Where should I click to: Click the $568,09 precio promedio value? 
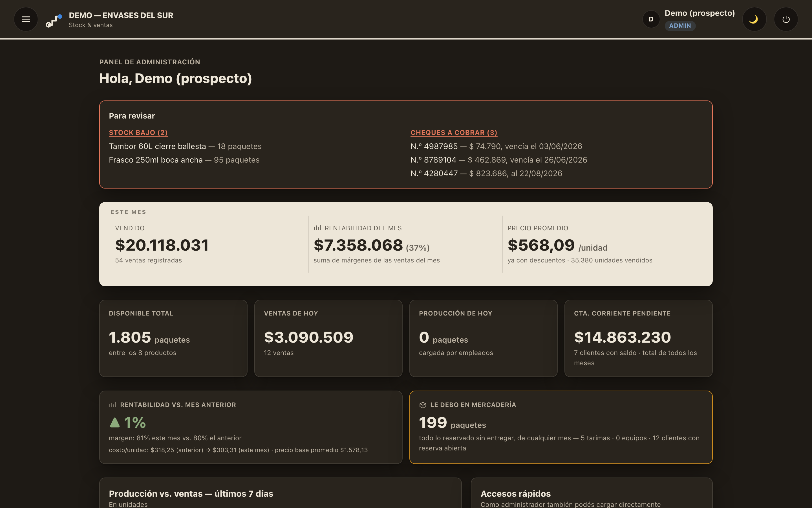point(541,245)
